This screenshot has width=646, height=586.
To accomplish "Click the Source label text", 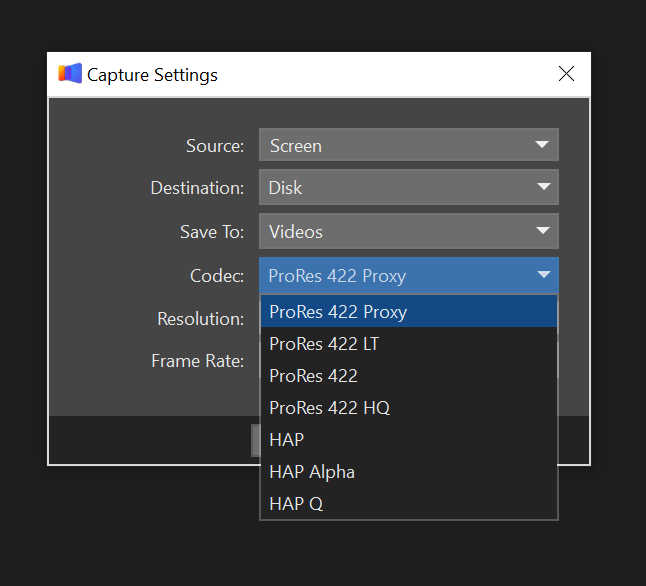I will (215, 146).
